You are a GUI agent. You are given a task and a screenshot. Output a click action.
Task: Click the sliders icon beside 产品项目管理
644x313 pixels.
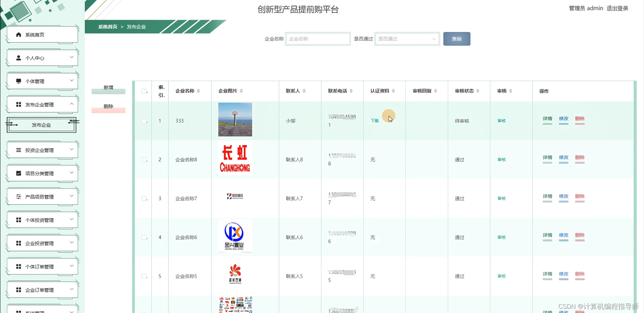pyautogui.click(x=19, y=197)
